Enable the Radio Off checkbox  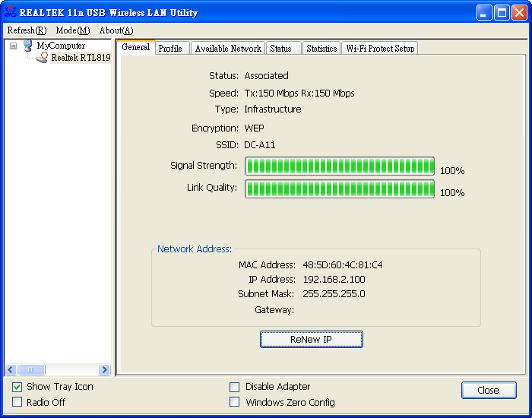(x=17, y=402)
